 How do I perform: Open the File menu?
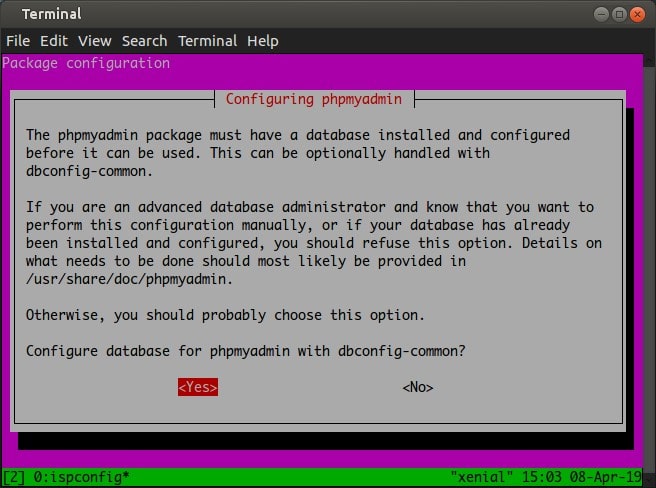pyautogui.click(x=18, y=41)
